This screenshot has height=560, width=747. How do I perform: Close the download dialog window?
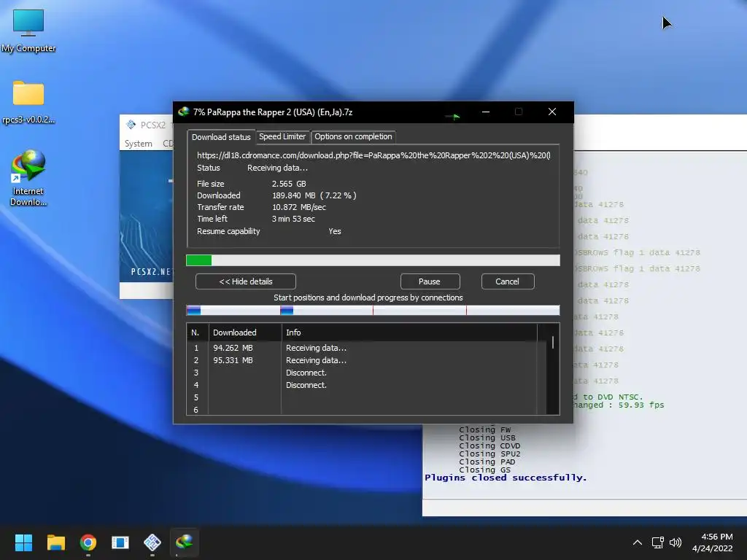(552, 112)
